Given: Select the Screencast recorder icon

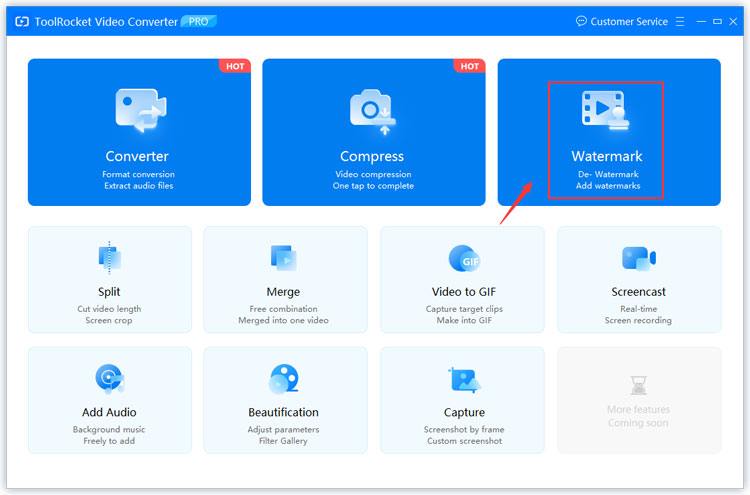Looking at the screenshot, I should tap(639, 258).
